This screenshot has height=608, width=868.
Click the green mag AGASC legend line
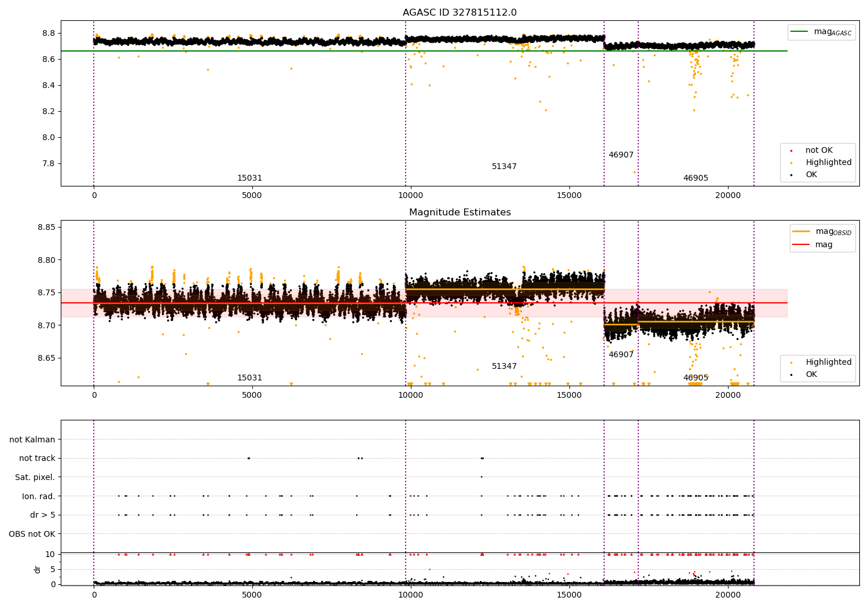point(800,32)
